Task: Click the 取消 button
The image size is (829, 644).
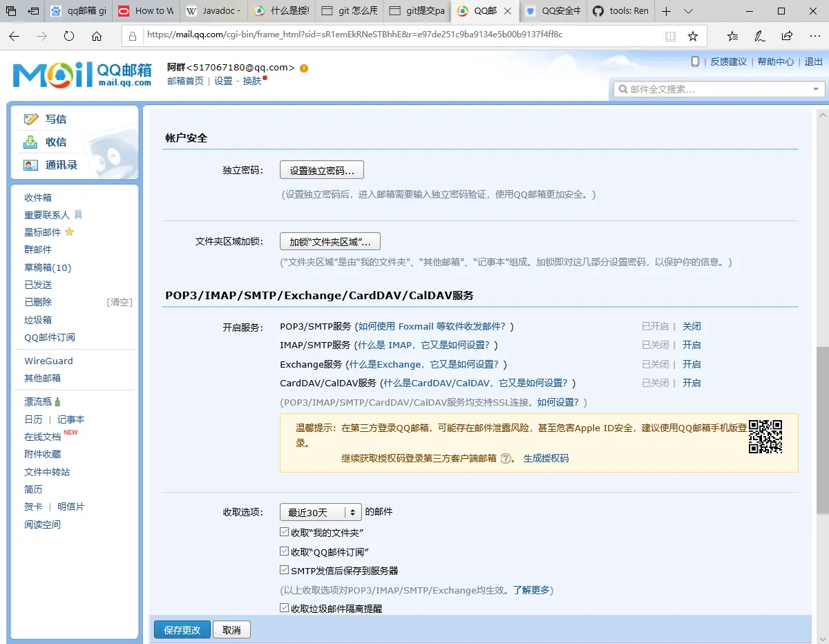Action: coord(231,630)
